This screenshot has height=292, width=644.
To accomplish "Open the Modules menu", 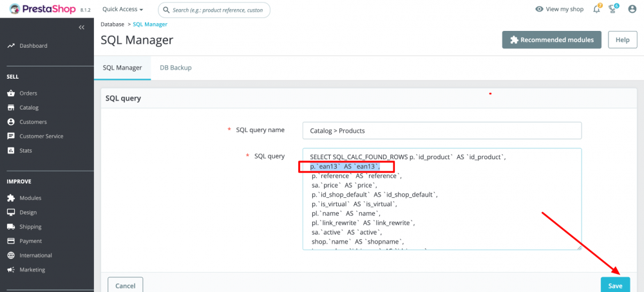I will pyautogui.click(x=30, y=199).
